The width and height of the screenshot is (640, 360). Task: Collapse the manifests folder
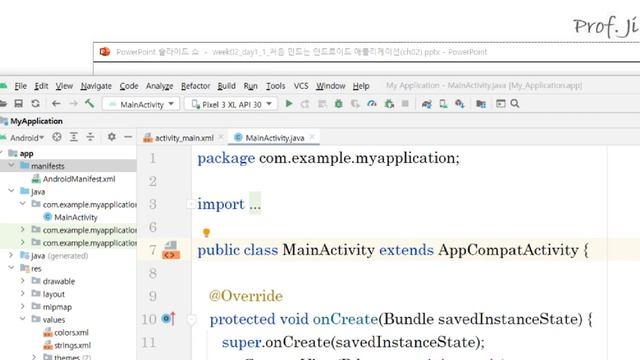tap(11, 166)
